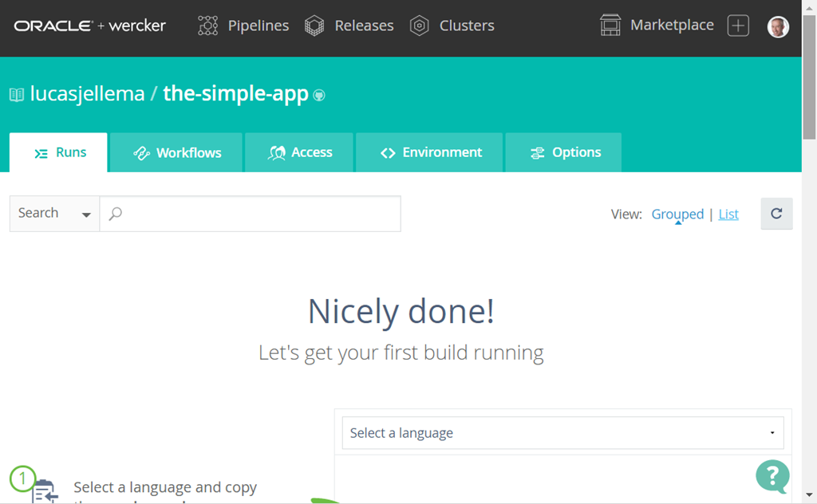Refresh the runs list
This screenshot has width=817, height=504.
pyautogui.click(x=776, y=214)
